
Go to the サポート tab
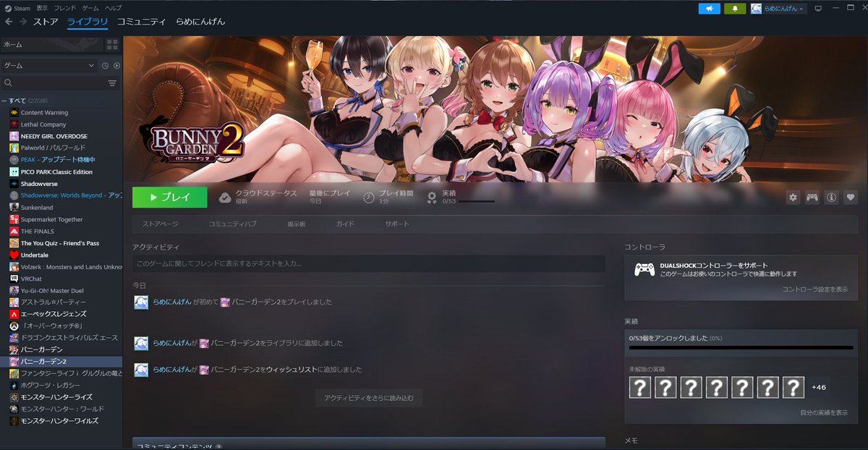click(397, 224)
